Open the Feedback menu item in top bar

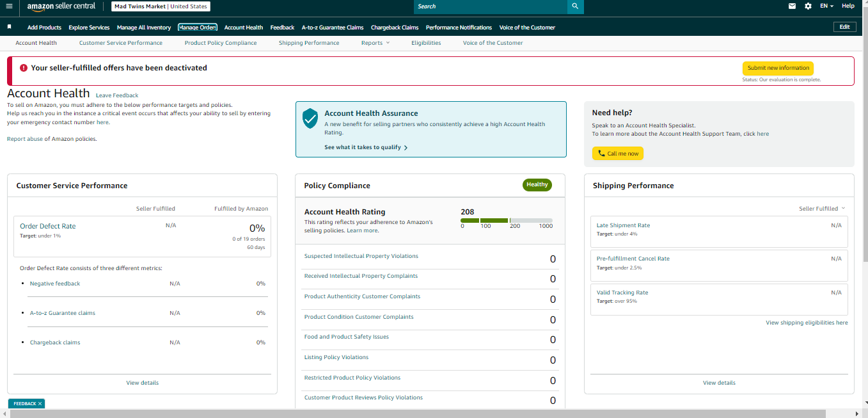point(282,28)
